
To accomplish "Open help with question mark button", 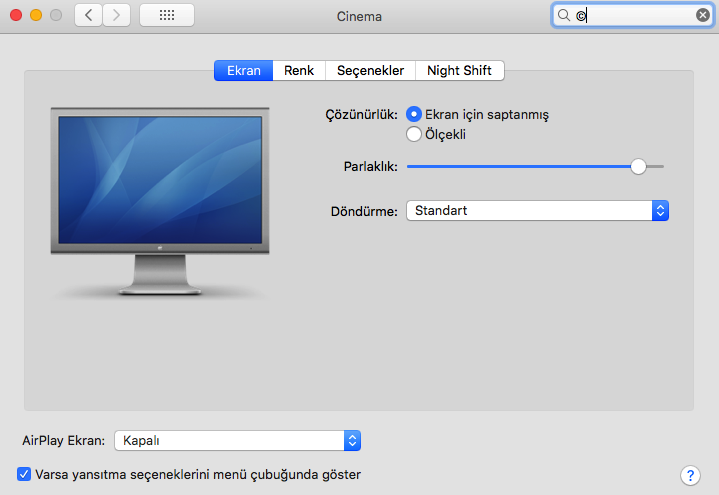I will 689,474.
